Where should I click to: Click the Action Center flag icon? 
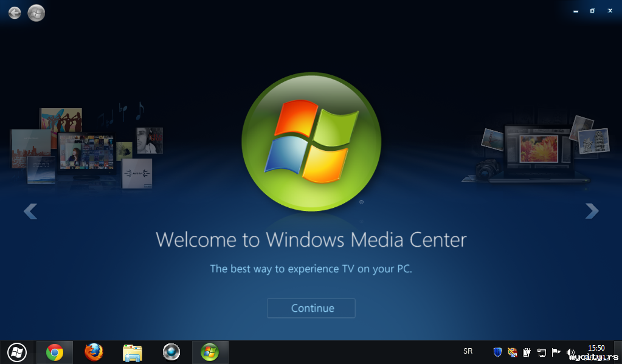click(x=556, y=352)
